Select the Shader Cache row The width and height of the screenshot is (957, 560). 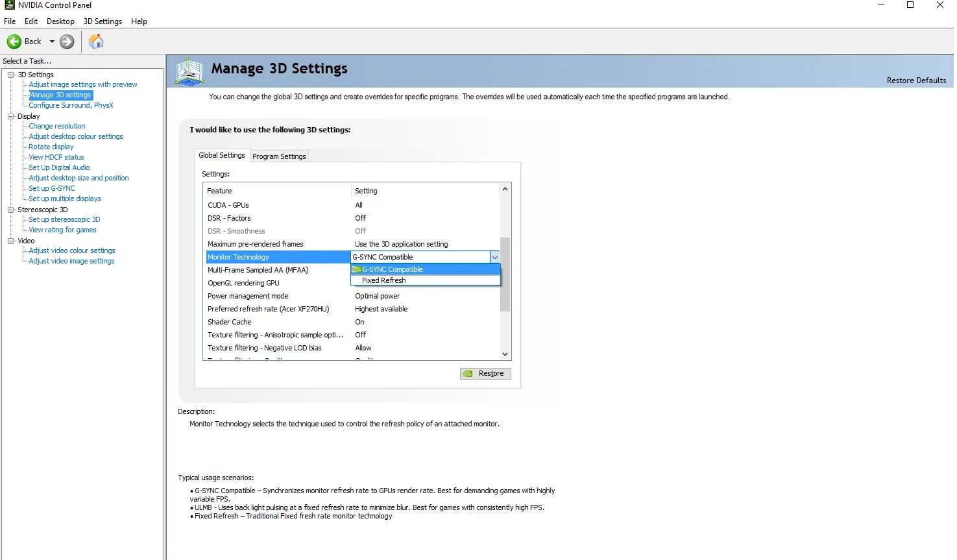click(x=352, y=322)
